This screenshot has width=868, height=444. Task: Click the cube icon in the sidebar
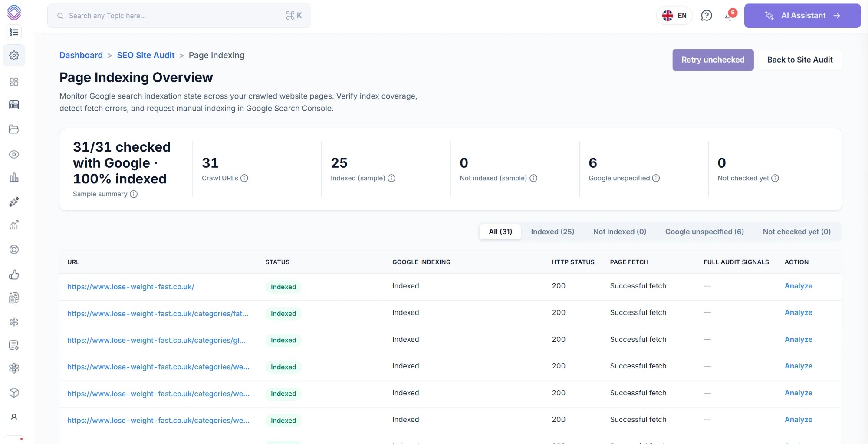tap(14, 393)
